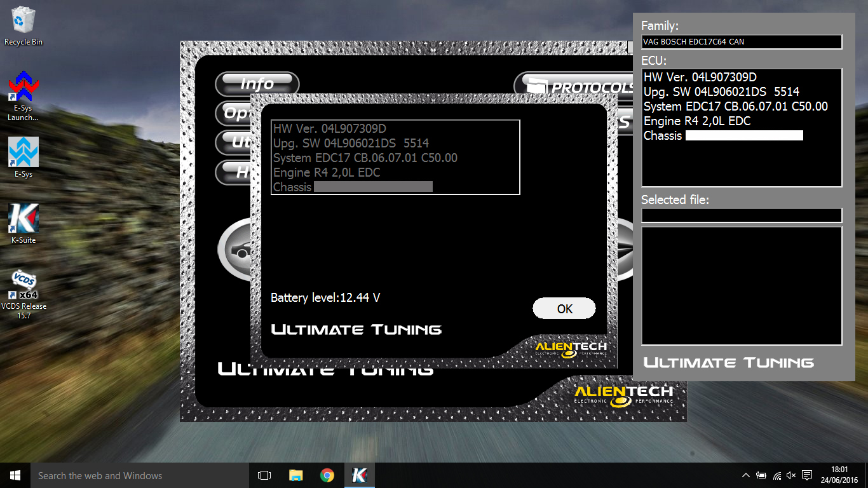Select the K-Suite desktop shortcut
868x488 pixels.
pyautogui.click(x=24, y=224)
